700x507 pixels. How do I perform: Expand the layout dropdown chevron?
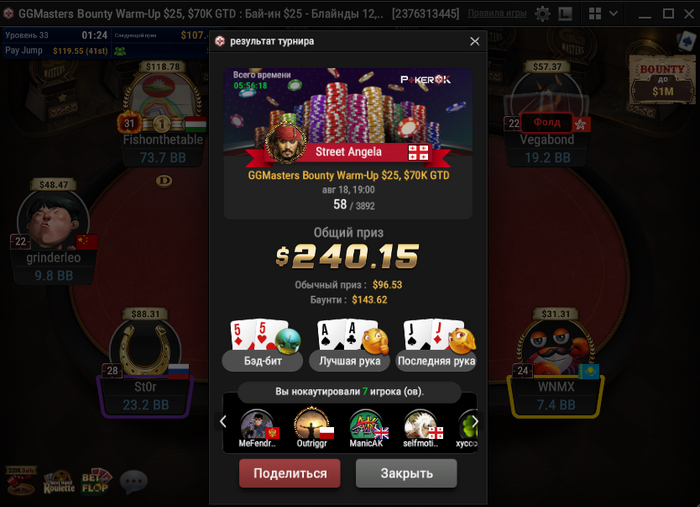(x=614, y=14)
